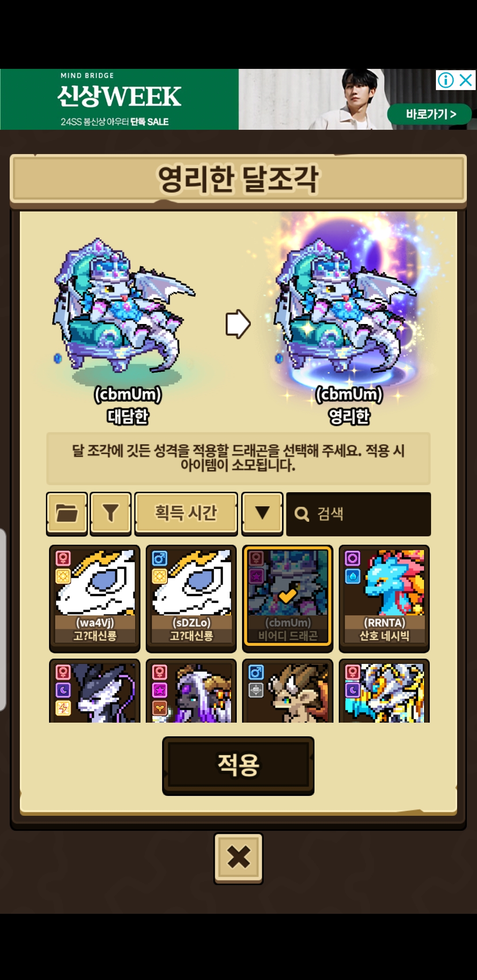Click the magnifier search icon

click(302, 514)
